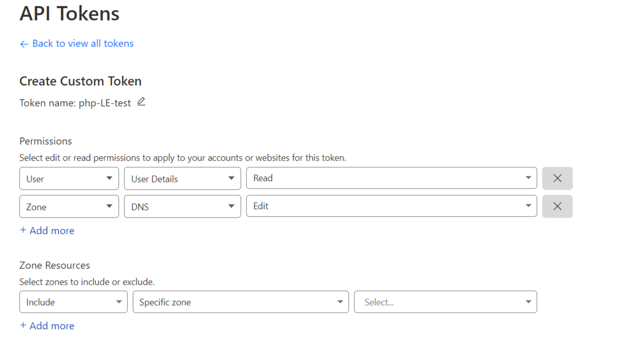The height and width of the screenshot is (341, 644).
Task: Click Add more under Permissions
Action: pos(47,230)
